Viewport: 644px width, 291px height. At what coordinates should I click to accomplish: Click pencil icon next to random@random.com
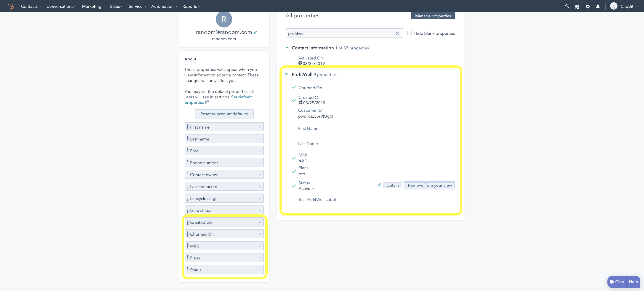[x=255, y=32]
